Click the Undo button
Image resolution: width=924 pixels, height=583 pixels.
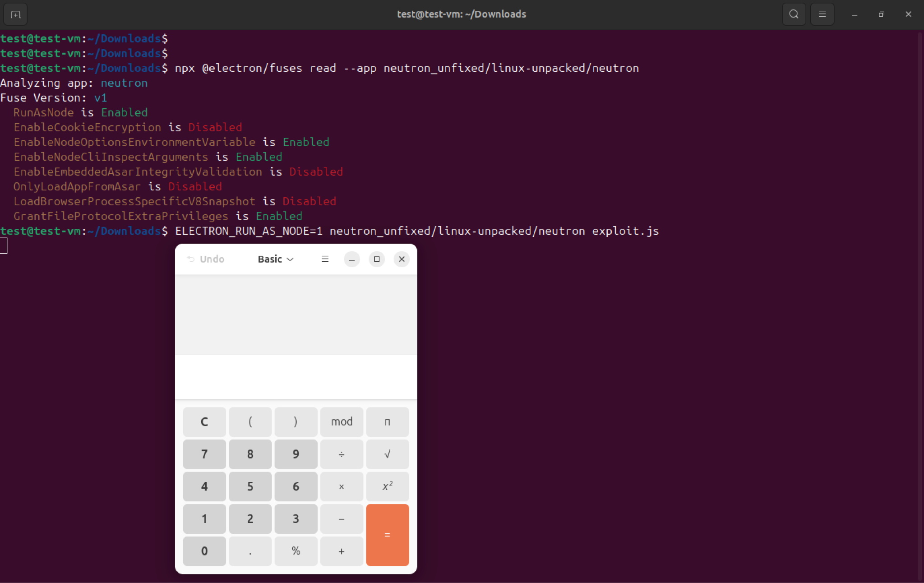206,259
